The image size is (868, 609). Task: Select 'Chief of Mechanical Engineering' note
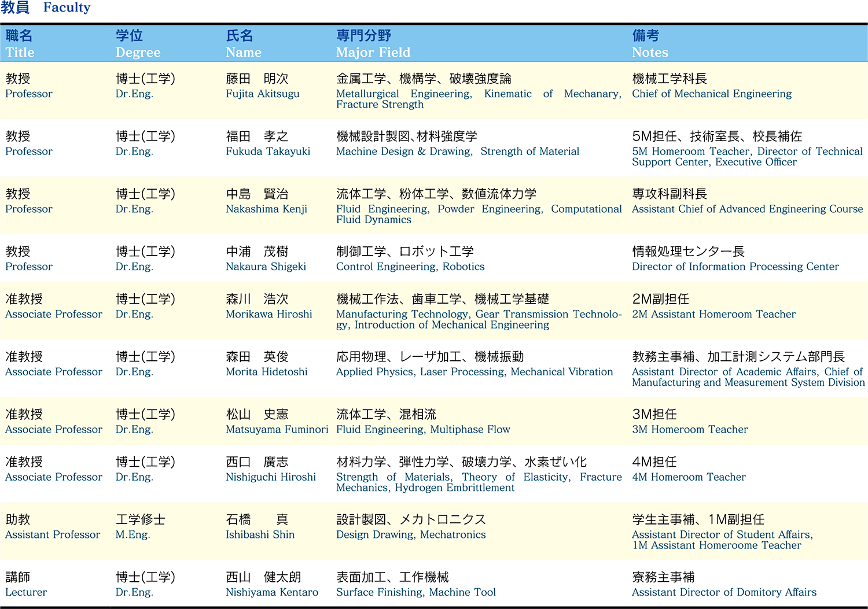pyautogui.click(x=712, y=94)
